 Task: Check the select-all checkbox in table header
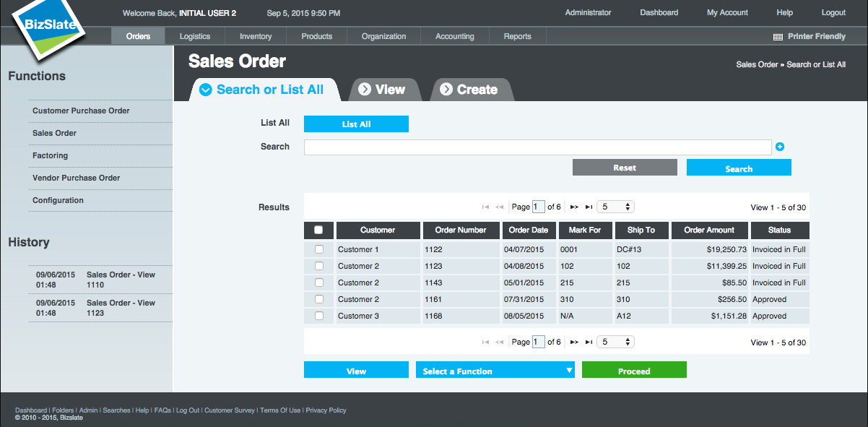[319, 230]
